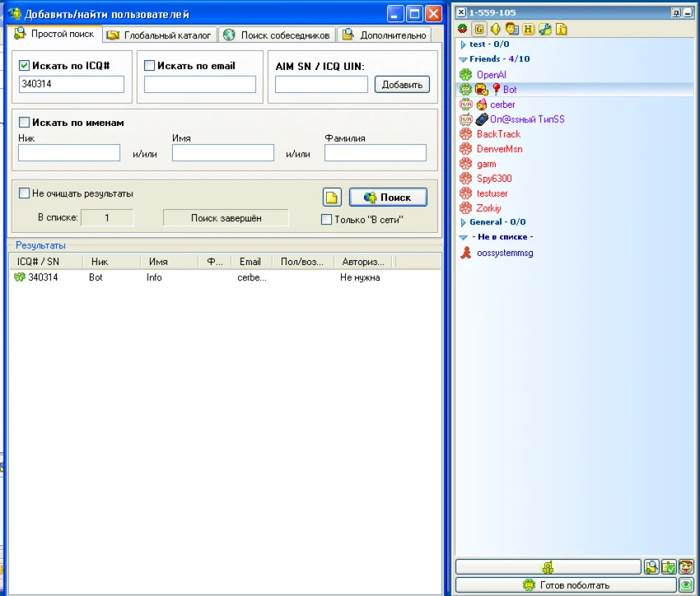700x596 pixels.
Task: Sort results by the Имя column header
Action: coord(169,262)
